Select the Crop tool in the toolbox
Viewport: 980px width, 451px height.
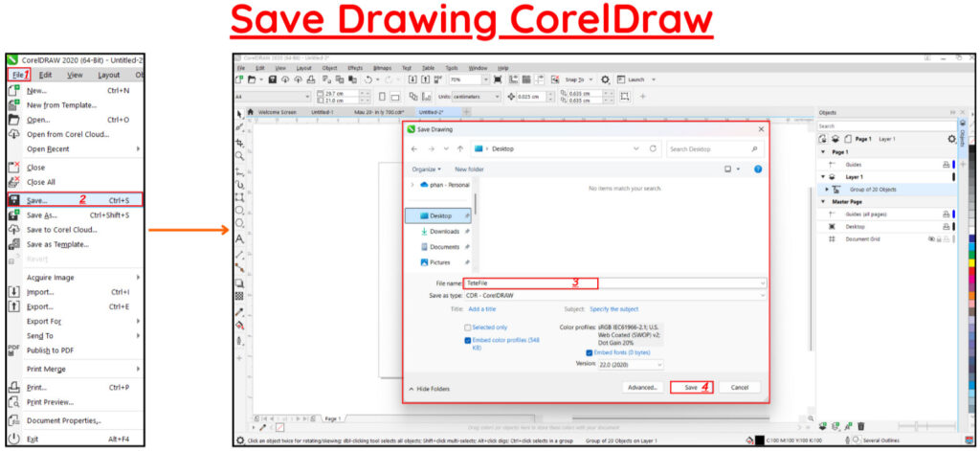pyautogui.click(x=239, y=142)
